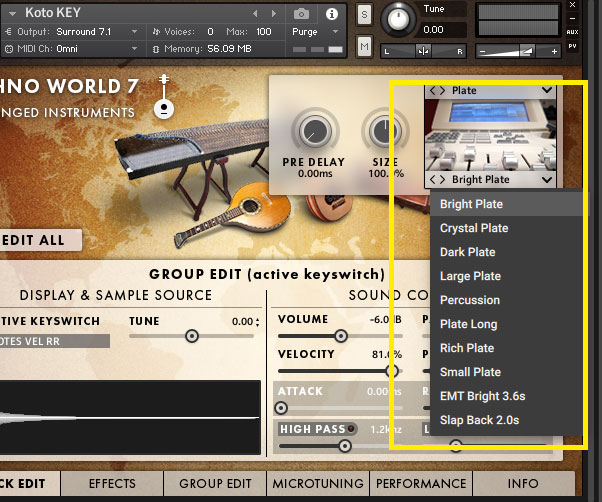Click the sample waveform display

point(130,418)
